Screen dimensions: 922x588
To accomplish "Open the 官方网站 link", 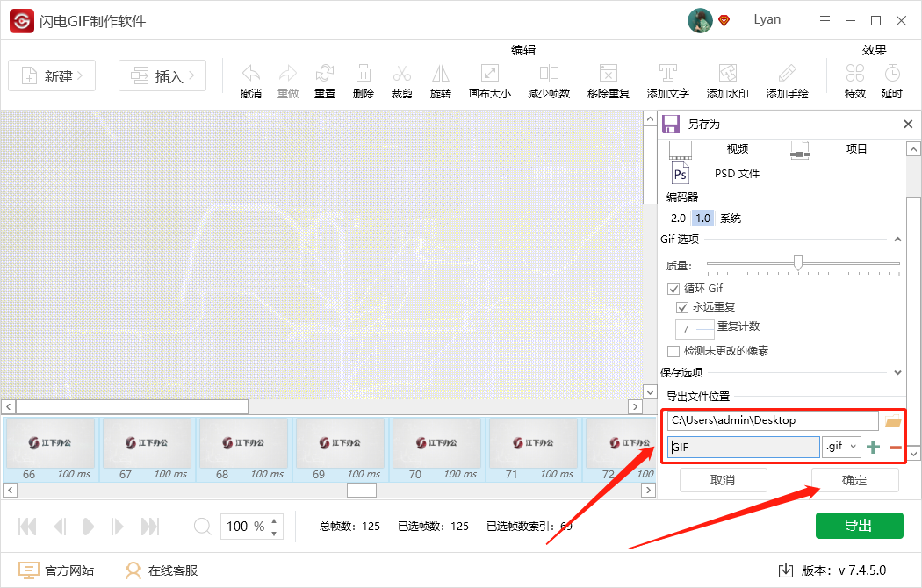I will point(69,570).
